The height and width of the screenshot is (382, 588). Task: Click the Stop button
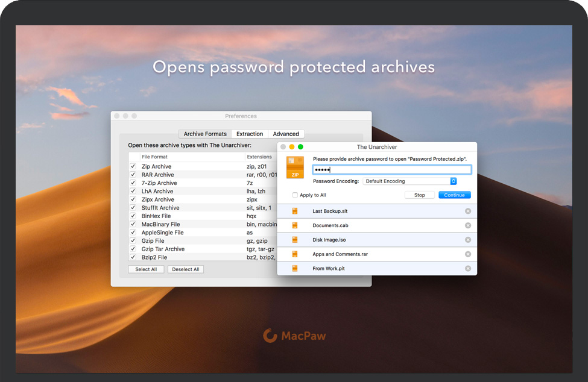pos(419,195)
